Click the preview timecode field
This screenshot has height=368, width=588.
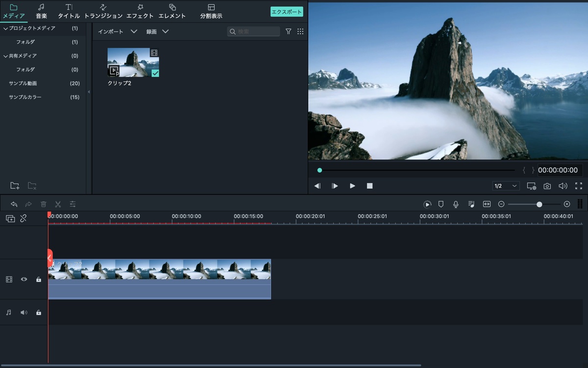click(560, 170)
